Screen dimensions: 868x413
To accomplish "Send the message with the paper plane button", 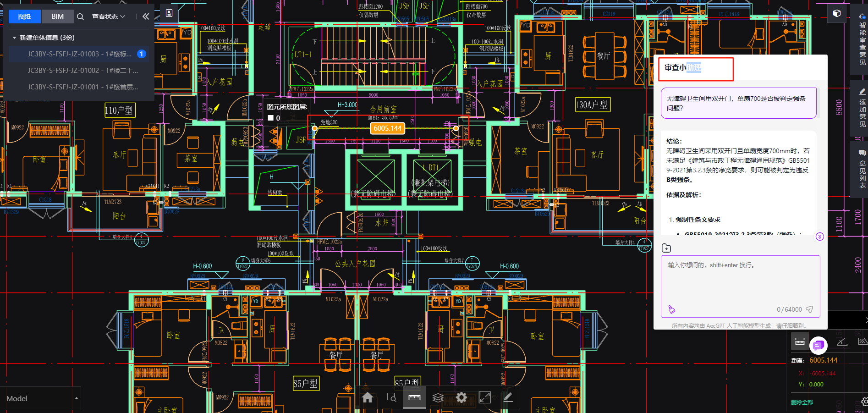I will (809, 309).
